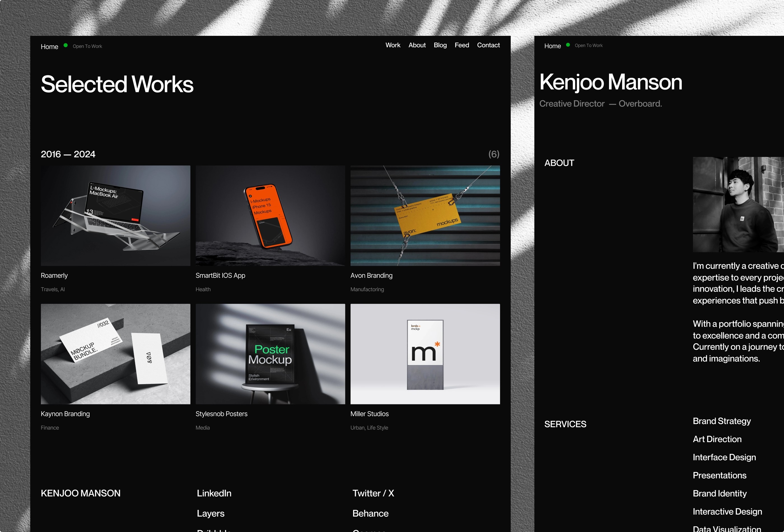
Task: Select the Kaynon Branding project
Action: [115, 354]
